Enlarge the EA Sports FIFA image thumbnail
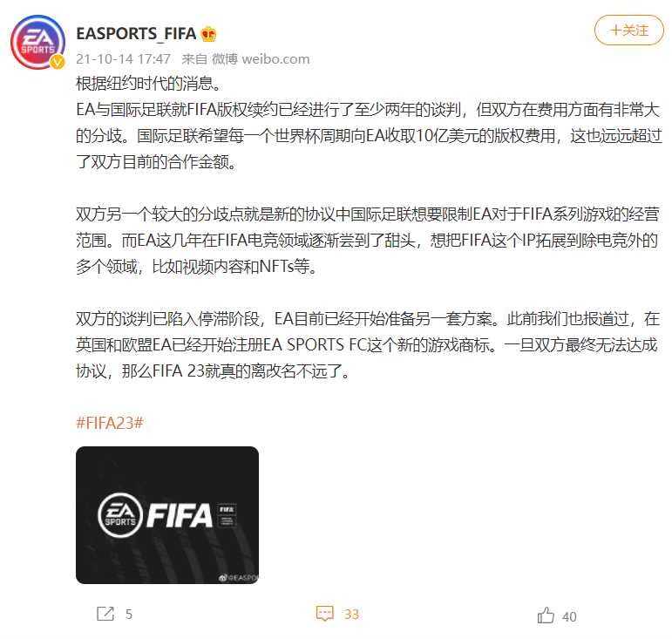The height and width of the screenshot is (639, 672). click(x=167, y=515)
